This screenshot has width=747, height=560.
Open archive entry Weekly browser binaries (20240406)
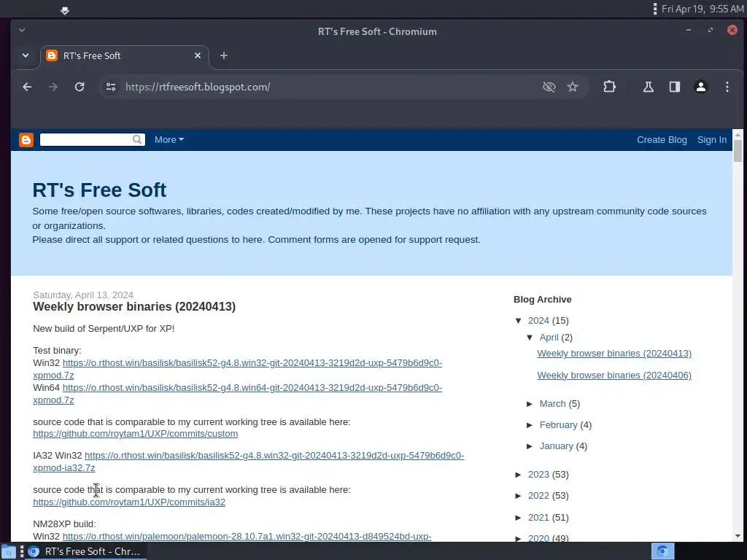click(614, 376)
